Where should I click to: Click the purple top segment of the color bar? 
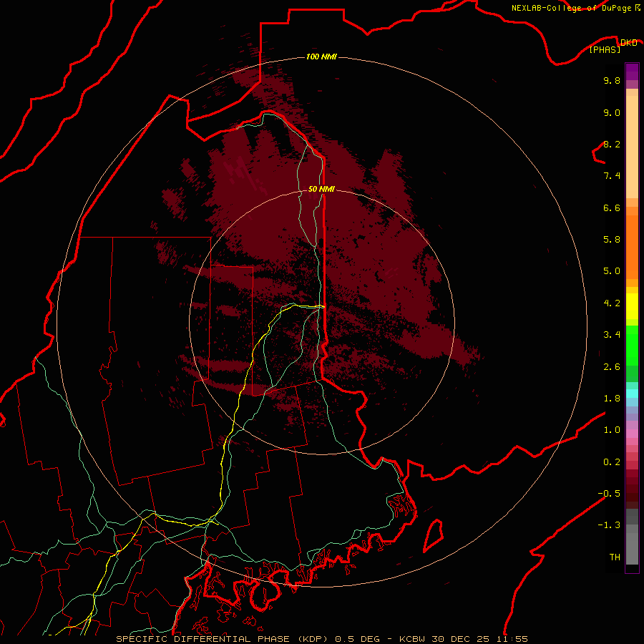click(x=632, y=72)
